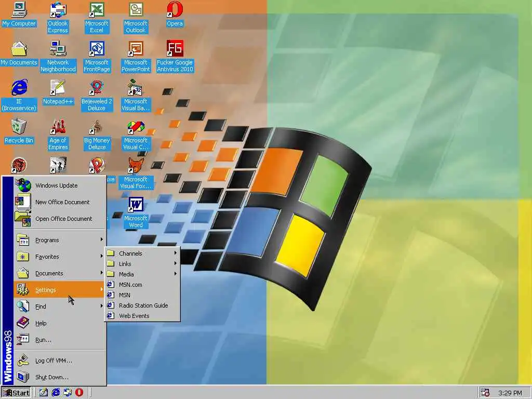The image size is (532, 399).
Task: Expand the Links folder arrow
Action: tap(176, 263)
